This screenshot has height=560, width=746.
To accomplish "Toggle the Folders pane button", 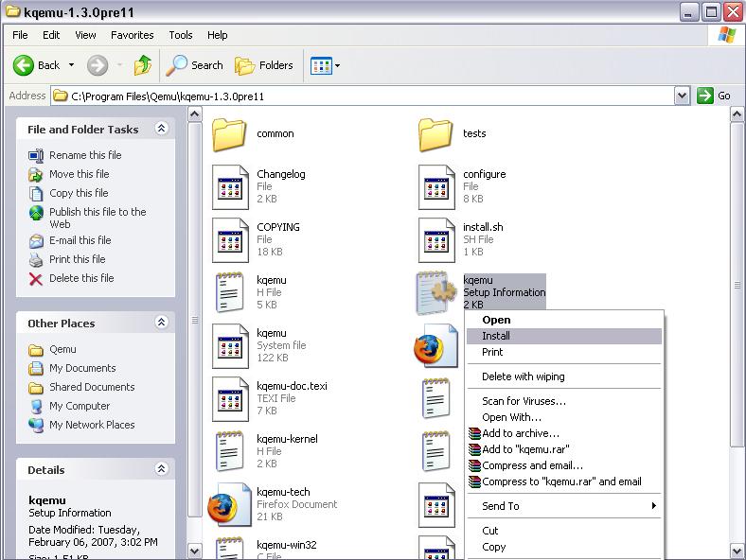I will click(x=264, y=65).
